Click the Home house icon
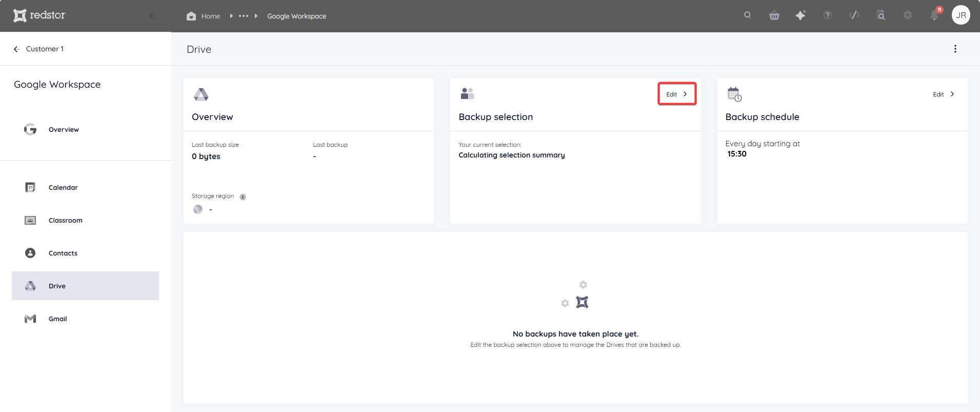 coord(191,16)
